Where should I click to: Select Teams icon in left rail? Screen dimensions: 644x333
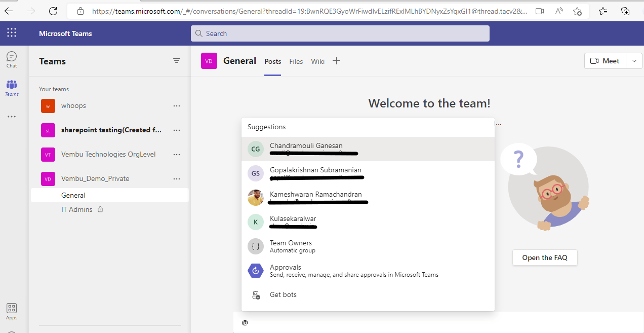pyautogui.click(x=12, y=88)
